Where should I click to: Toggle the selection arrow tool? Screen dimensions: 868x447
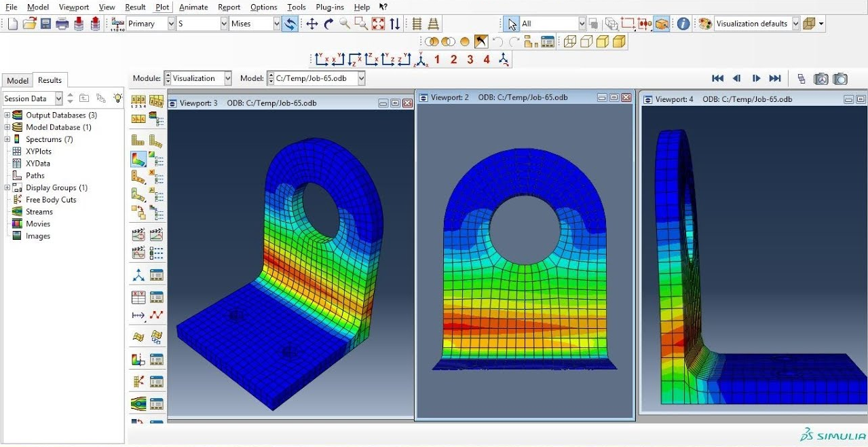tap(512, 24)
